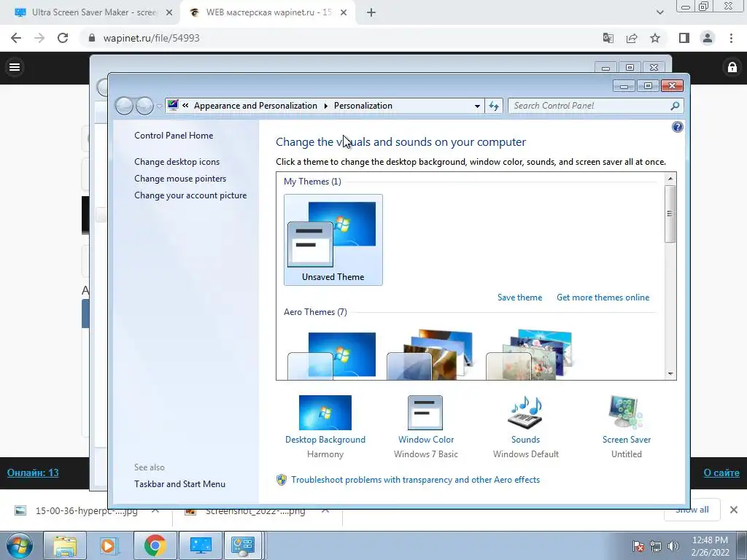The height and width of the screenshot is (560, 747).
Task: Open Windows Start button
Action: pyautogui.click(x=20, y=545)
